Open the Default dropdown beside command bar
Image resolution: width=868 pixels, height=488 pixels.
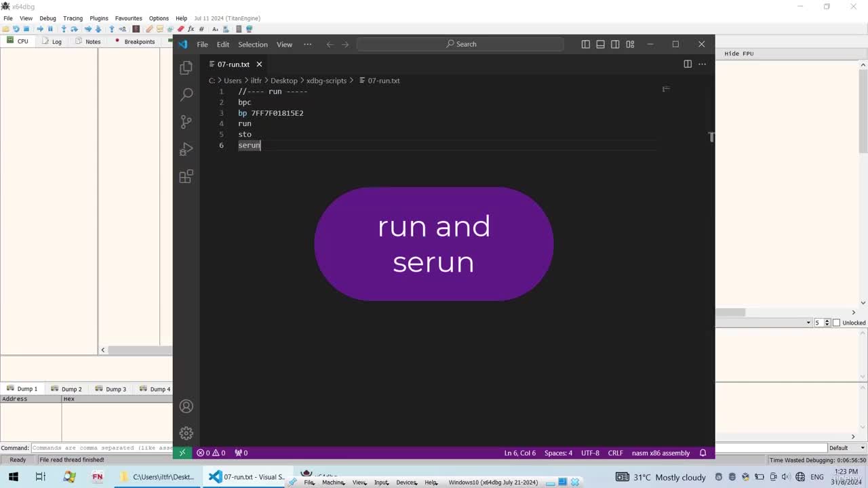click(x=848, y=447)
